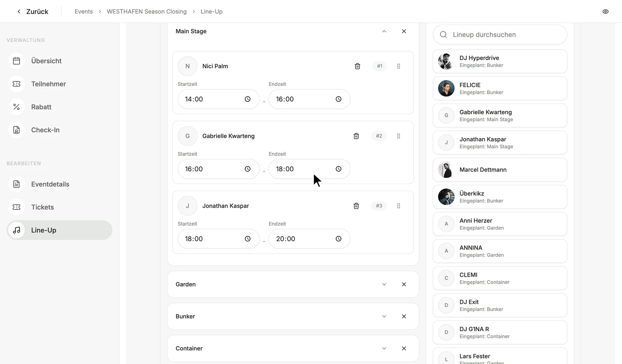Remove the Main Stage section
This screenshot has height=364, width=622.
(404, 31)
